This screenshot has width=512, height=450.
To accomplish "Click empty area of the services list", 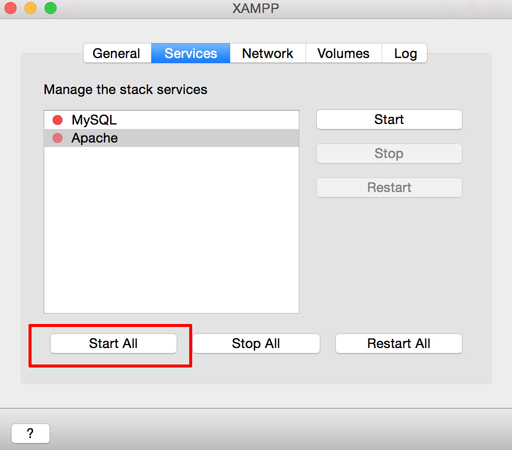I will click(x=171, y=230).
